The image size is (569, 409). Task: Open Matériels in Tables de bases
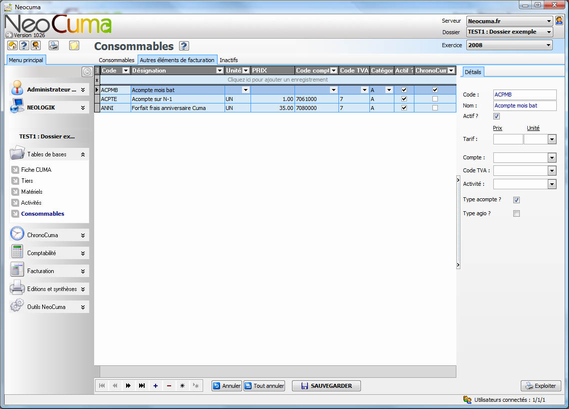coord(32,192)
